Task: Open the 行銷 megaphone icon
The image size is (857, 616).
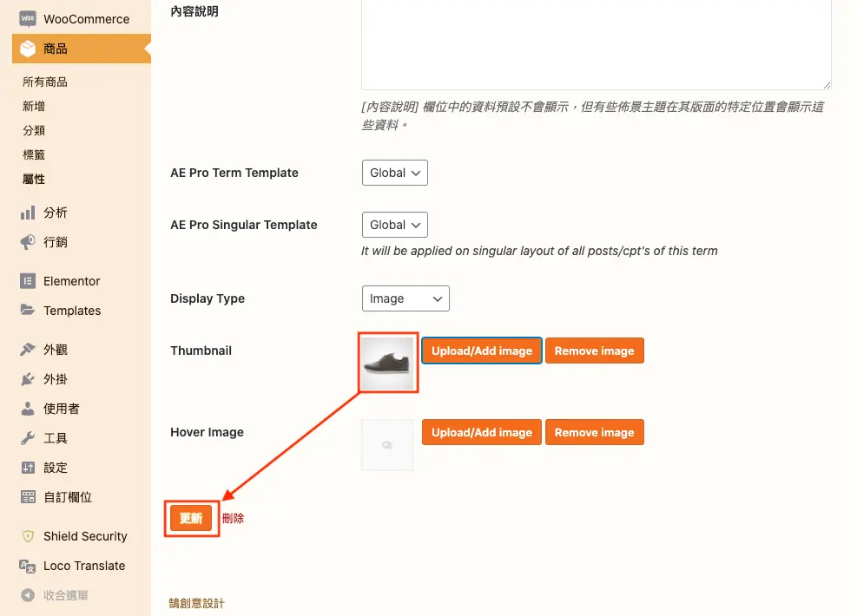Action: coord(28,242)
